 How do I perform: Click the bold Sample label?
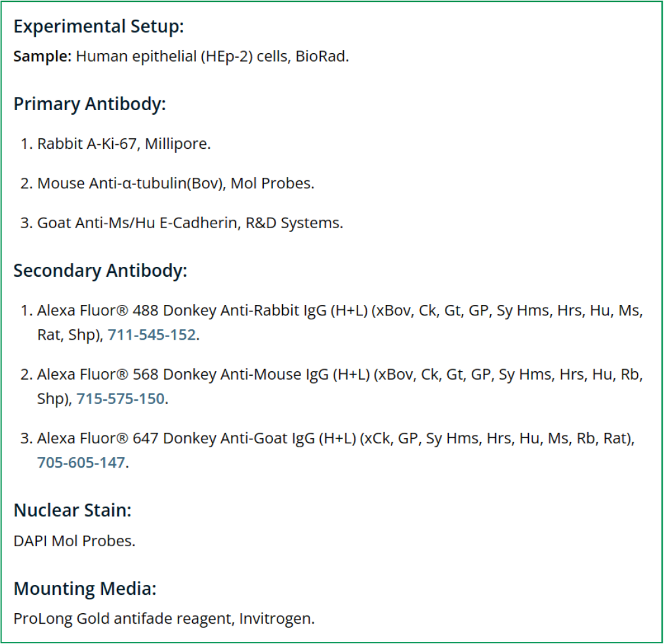pos(42,56)
